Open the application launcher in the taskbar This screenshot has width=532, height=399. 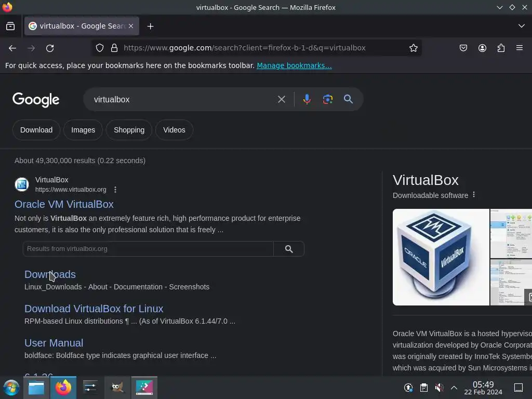coord(11,388)
